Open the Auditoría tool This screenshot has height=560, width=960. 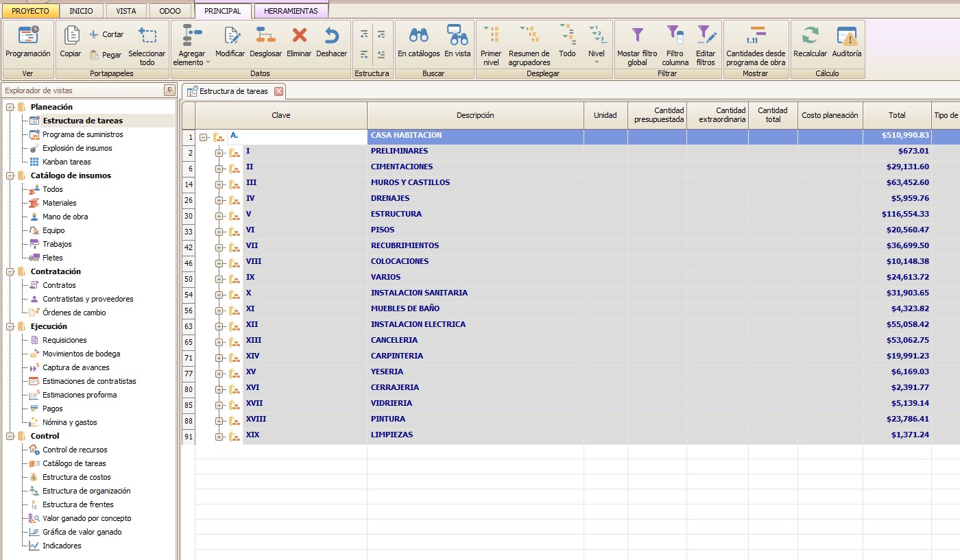(847, 42)
